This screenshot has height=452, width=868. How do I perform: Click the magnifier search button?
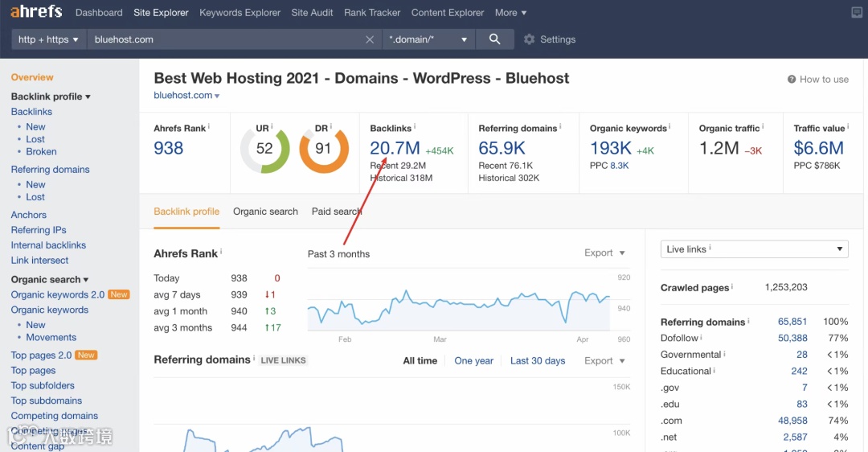pos(495,39)
